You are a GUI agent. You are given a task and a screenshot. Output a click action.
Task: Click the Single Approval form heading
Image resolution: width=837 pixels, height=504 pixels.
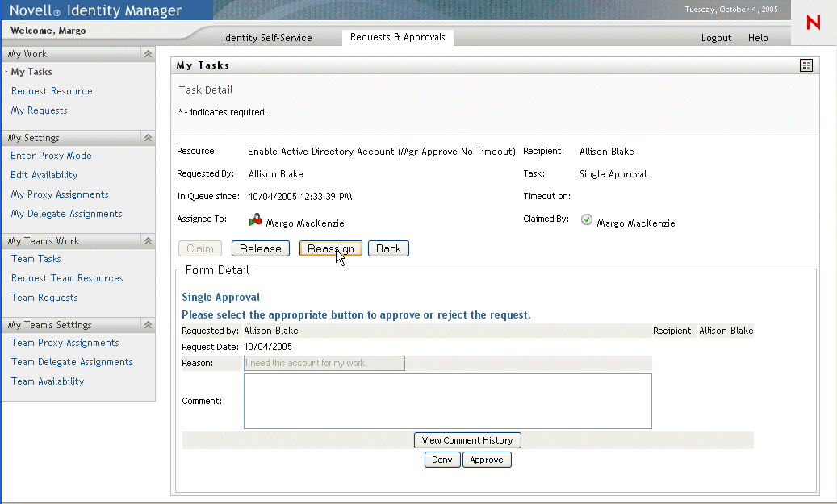220,297
